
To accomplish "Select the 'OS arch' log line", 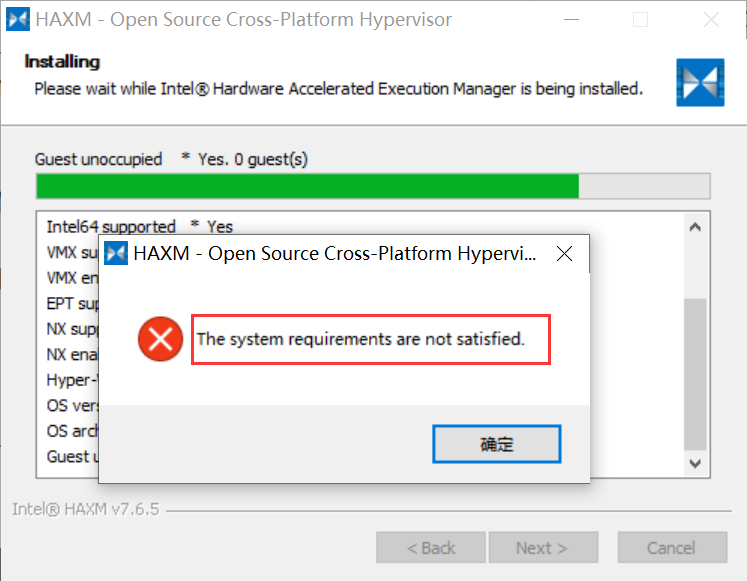I will (x=72, y=431).
